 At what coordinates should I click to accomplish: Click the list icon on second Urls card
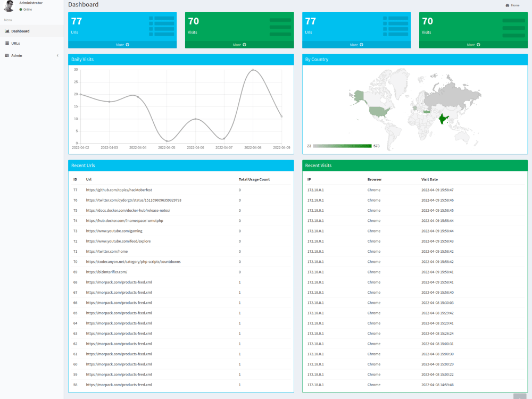click(396, 26)
